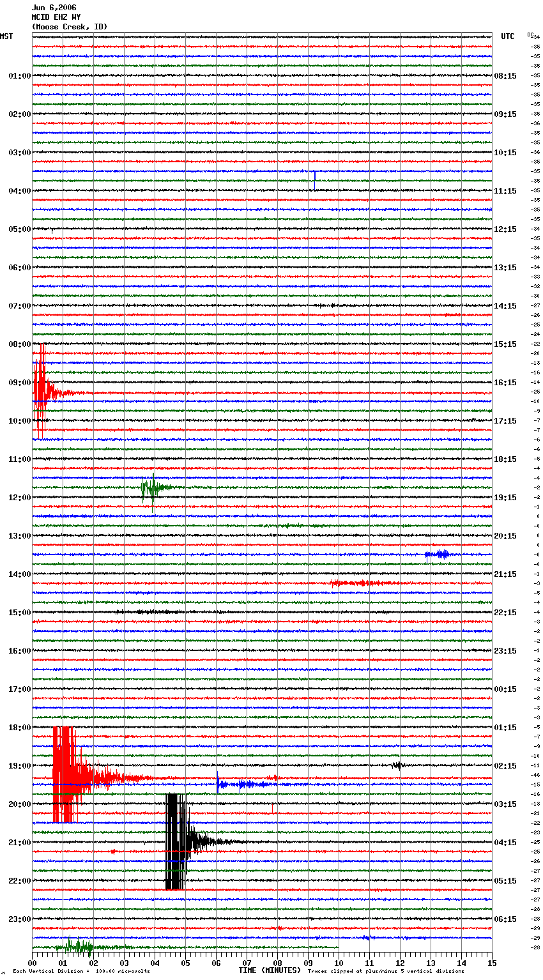Click the MST time label '13:00'
This screenshot has width=543, height=980.
point(20,536)
